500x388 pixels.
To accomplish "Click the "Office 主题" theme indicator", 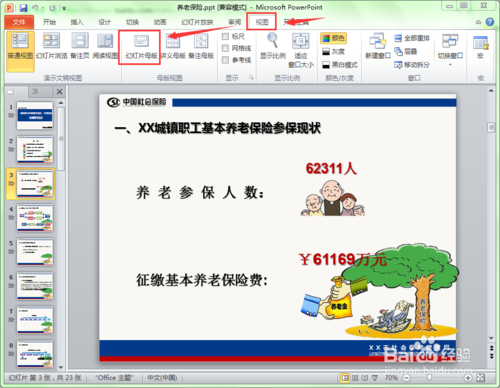I will [114, 378].
